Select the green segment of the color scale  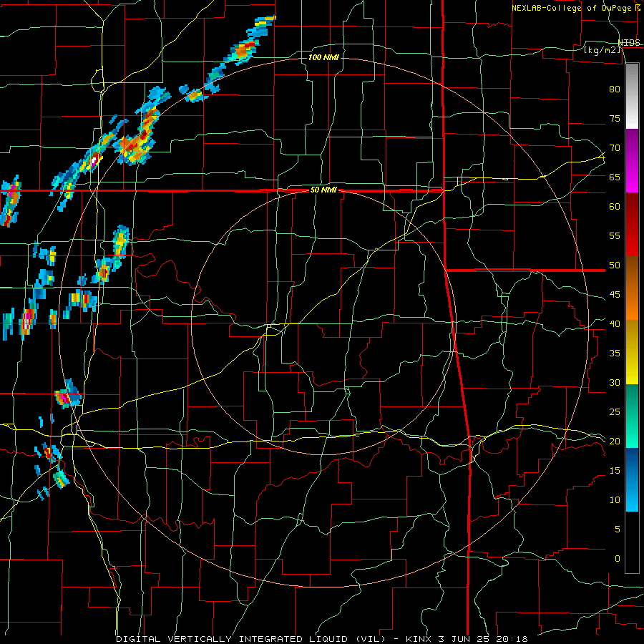[x=632, y=416]
